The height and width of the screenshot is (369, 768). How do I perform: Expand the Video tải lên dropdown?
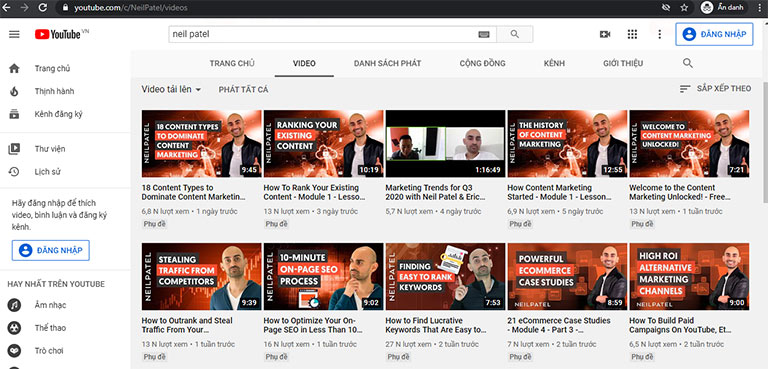point(171,89)
